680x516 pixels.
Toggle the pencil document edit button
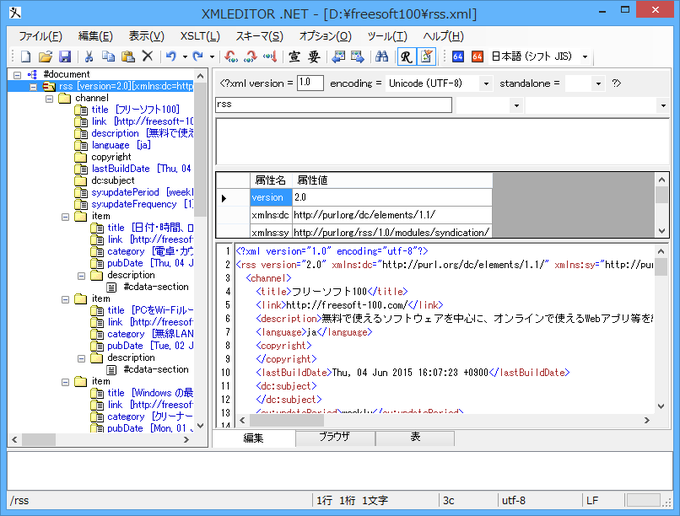(x=426, y=56)
